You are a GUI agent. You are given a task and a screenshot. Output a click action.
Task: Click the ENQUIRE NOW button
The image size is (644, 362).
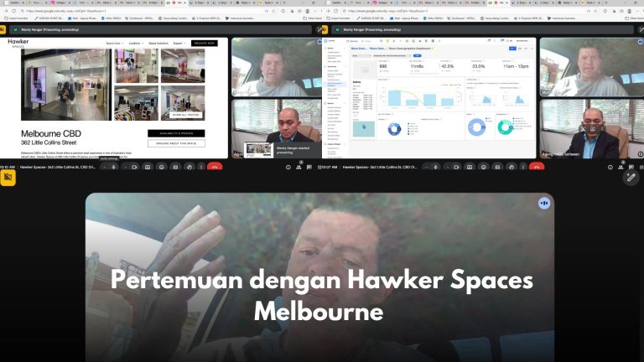(x=204, y=43)
